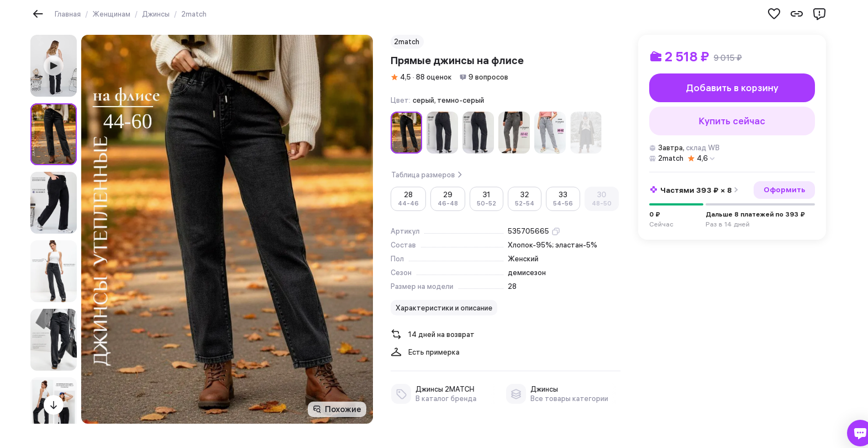Copy the article number 535705665
The height and width of the screenshot is (448, 868).
(556, 231)
